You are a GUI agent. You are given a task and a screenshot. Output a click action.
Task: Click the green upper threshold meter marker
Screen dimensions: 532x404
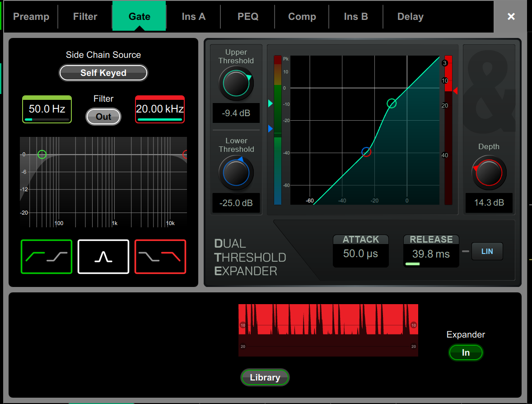click(271, 103)
